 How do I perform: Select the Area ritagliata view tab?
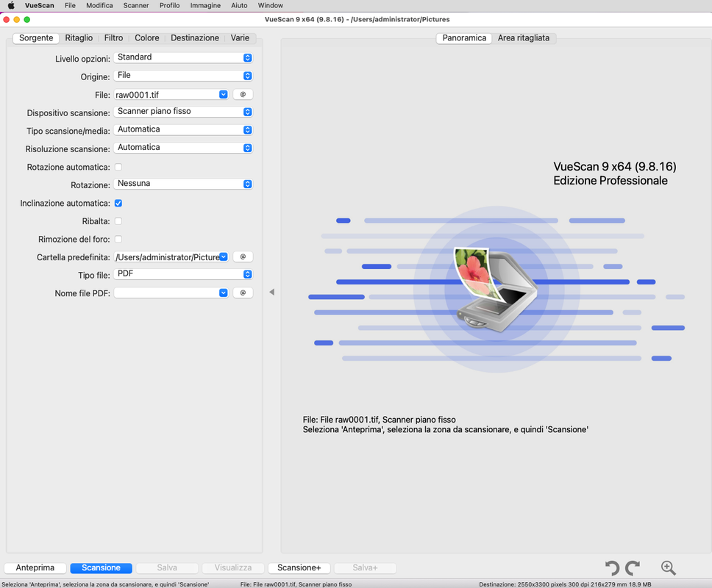coord(524,38)
